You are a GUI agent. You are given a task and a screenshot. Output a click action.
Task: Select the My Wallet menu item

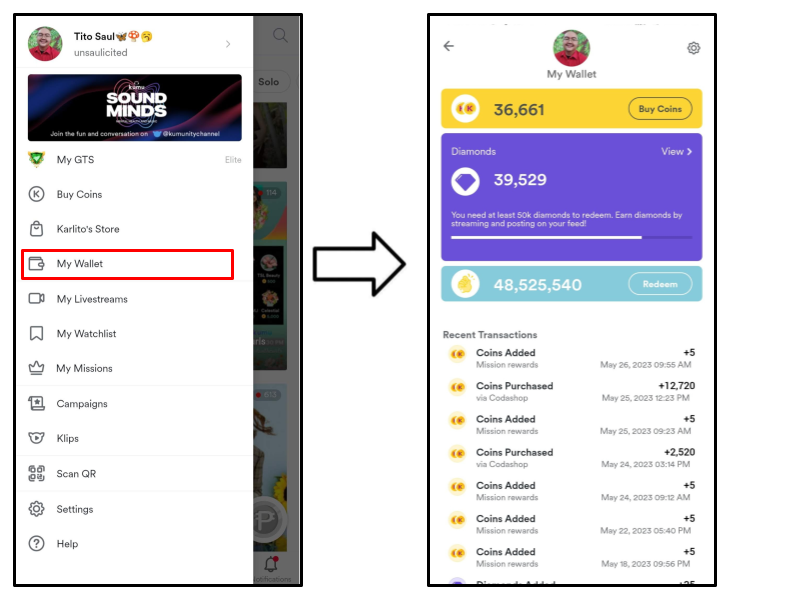[128, 264]
